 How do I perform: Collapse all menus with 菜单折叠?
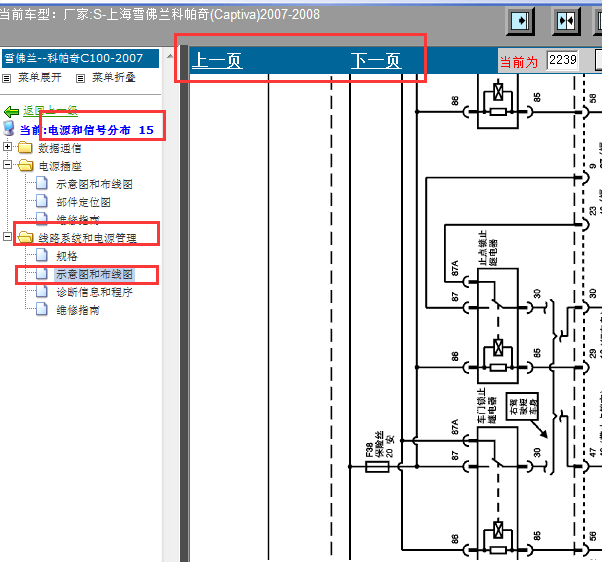(114, 78)
